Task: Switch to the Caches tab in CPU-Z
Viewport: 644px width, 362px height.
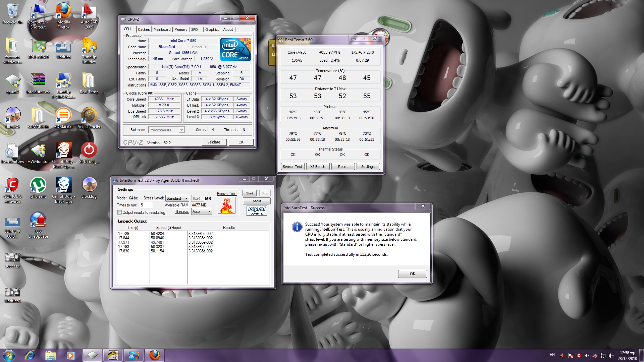Action: [144, 29]
